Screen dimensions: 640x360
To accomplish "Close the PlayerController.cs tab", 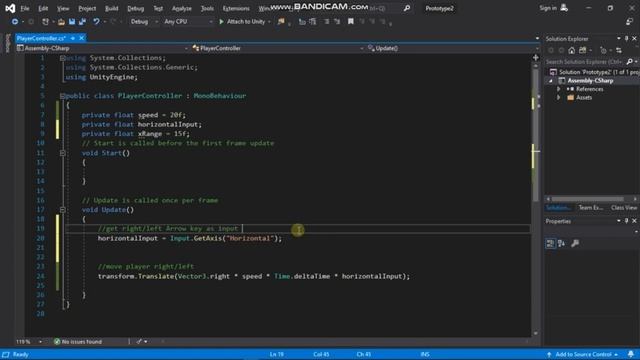I will (x=82, y=38).
